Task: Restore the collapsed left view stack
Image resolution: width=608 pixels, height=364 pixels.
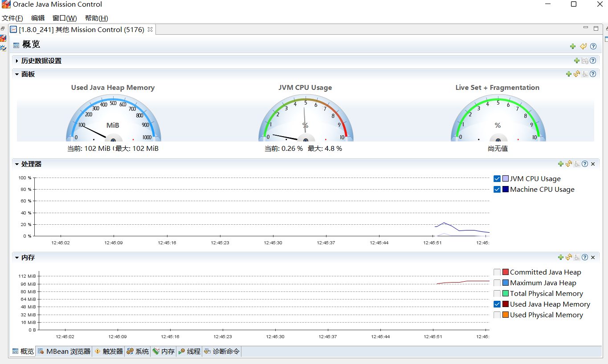Action: [3, 28]
